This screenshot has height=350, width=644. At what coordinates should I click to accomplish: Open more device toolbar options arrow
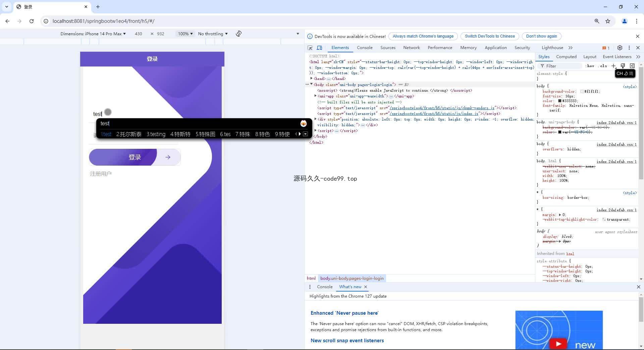[x=298, y=34]
